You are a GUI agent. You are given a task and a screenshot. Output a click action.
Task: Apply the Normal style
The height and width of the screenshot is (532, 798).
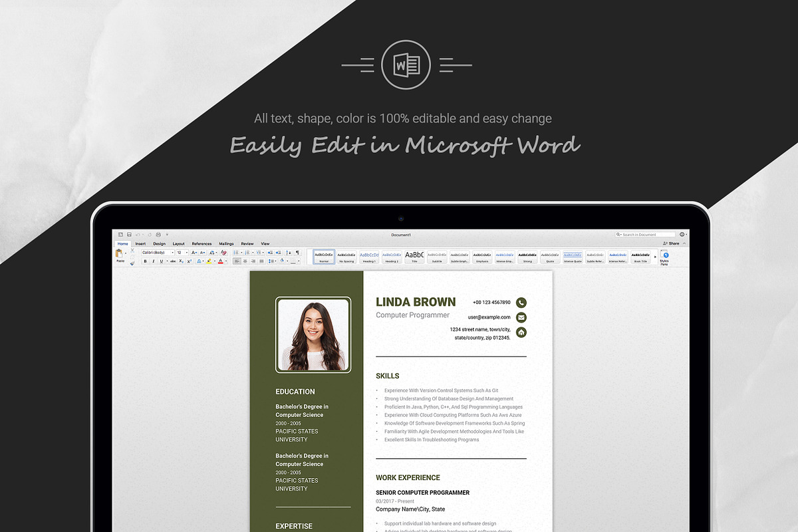coord(324,257)
